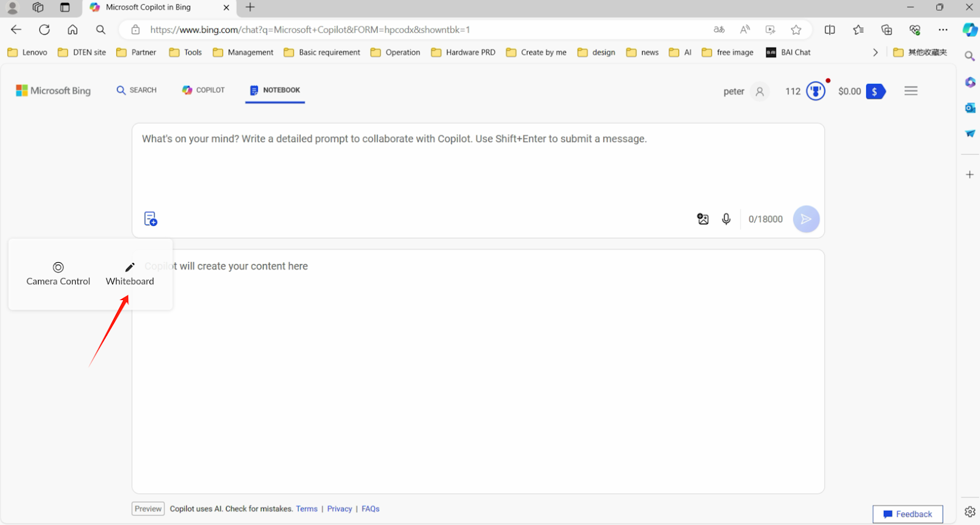Submit the prompt with the send button
Image resolution: width=980 pixels, height=525 pixels.
pos(806,219)
